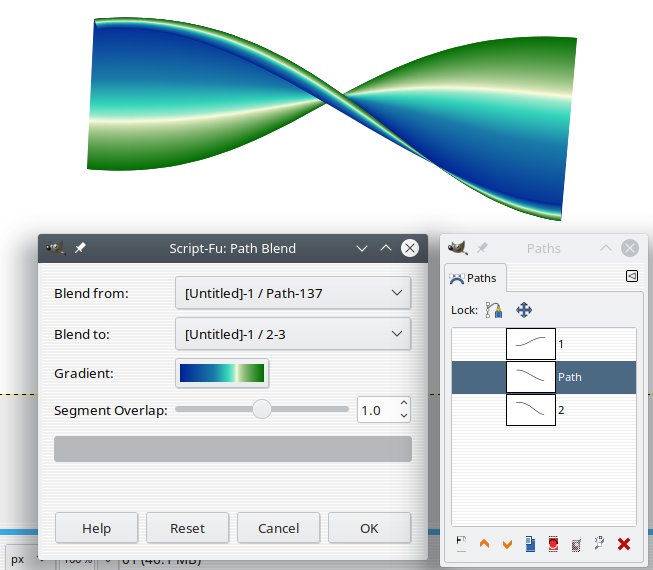Select the path named Path

tap(544, 377)
